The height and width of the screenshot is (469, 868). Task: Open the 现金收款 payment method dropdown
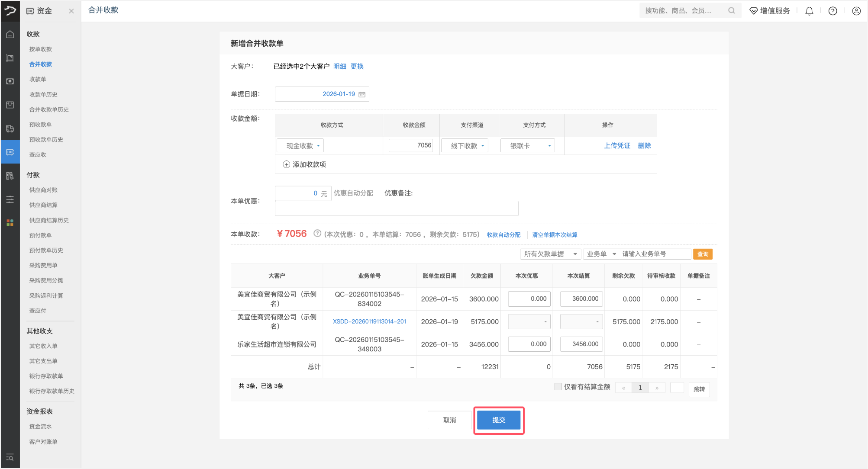click(300, 146)
